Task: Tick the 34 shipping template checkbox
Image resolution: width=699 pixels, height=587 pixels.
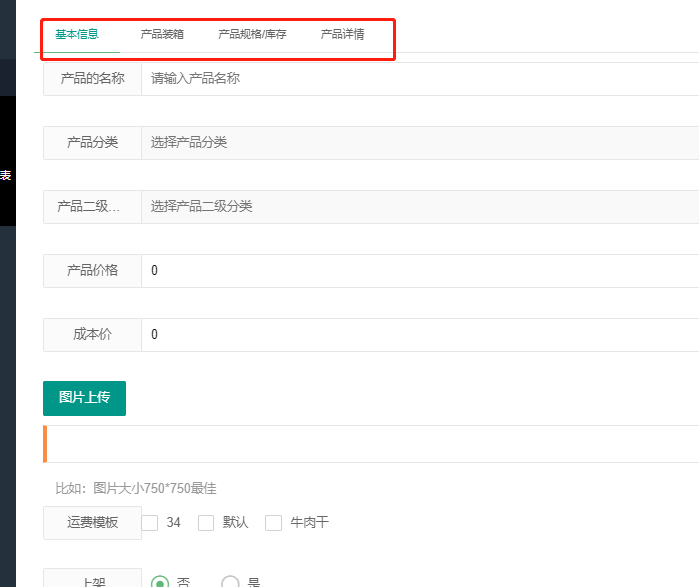Action: 150,522
